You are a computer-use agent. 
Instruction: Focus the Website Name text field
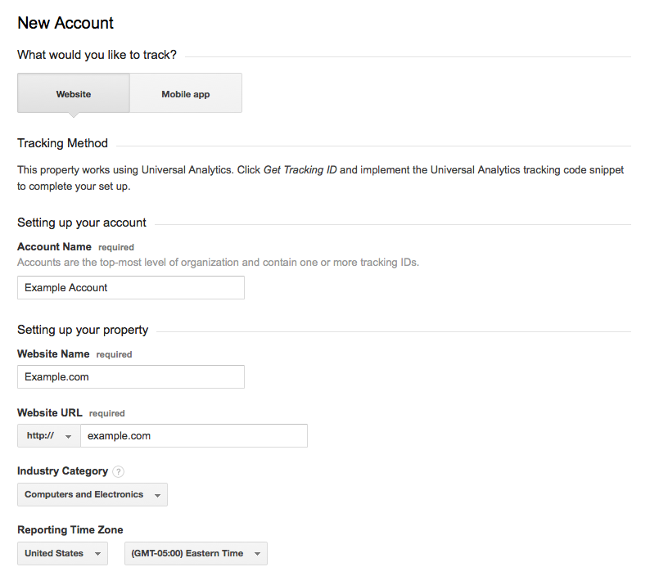coord(130,377)
